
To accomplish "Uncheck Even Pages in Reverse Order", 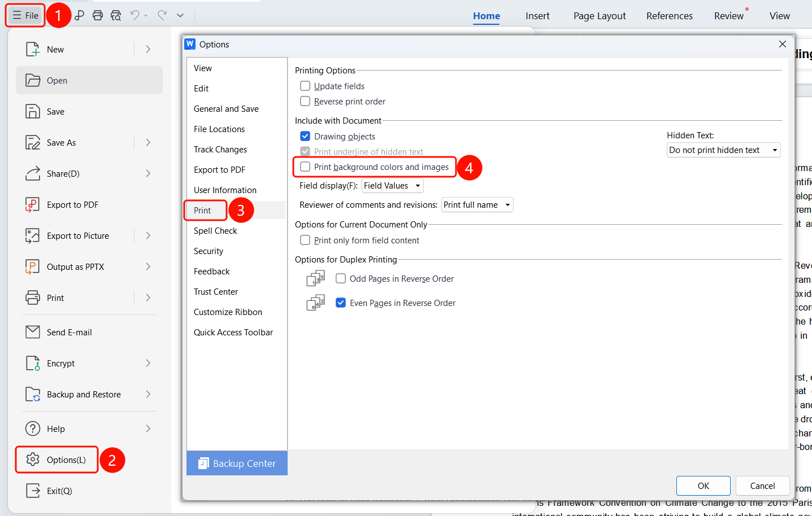I will [341, 303].
